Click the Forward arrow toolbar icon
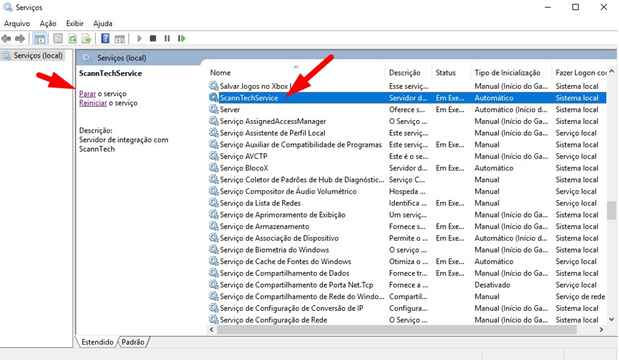The image size is (619, 363). click(x=20, y=39)
